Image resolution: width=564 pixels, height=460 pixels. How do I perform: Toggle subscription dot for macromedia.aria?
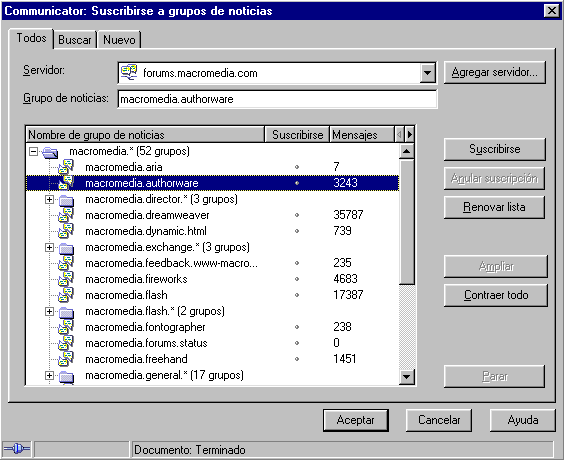[x=297, y=167]
